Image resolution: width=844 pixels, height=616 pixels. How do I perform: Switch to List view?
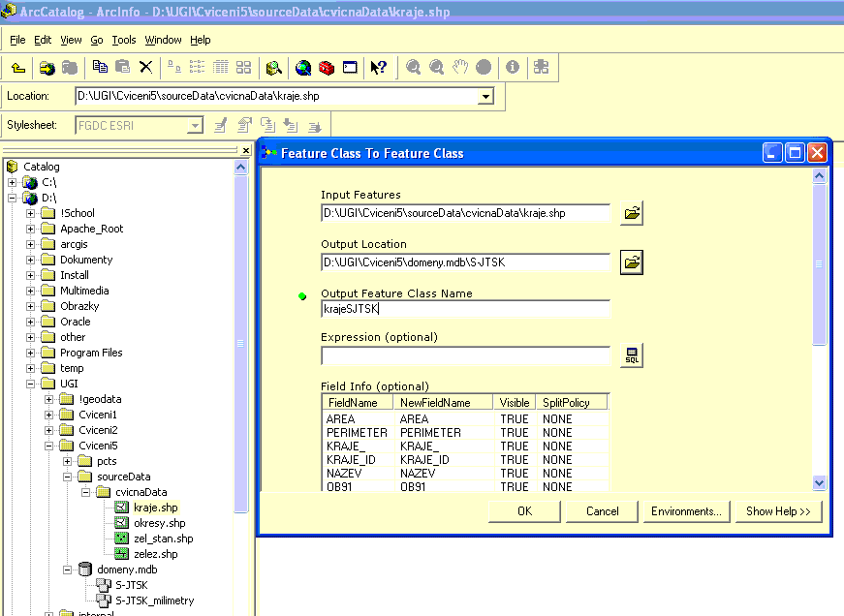197,67
